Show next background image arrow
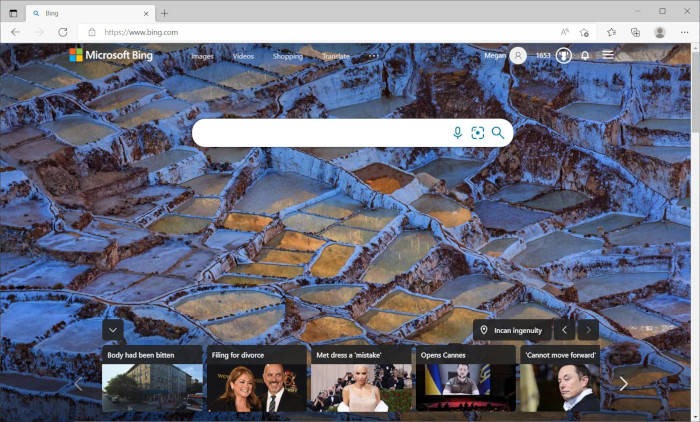700x422 pixels. (588, 330)
